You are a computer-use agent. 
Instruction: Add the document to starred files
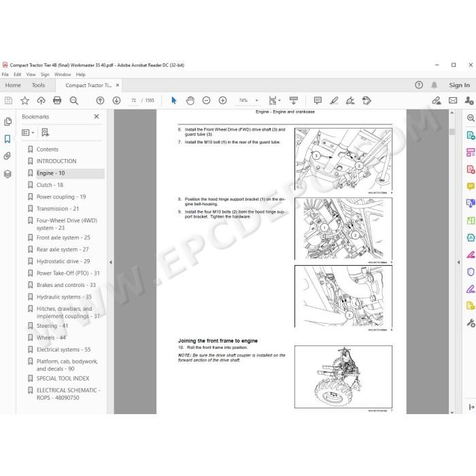coord(25,101)
